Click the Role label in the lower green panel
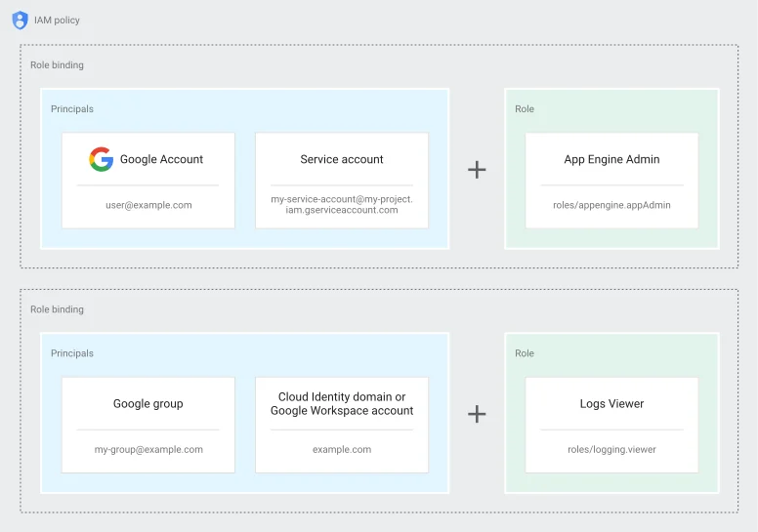Screen dimensions: 758x532 (x=525, y=353)
